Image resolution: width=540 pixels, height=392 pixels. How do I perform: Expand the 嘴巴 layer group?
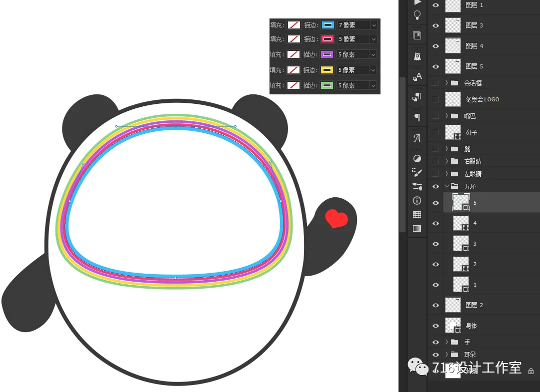446,116
